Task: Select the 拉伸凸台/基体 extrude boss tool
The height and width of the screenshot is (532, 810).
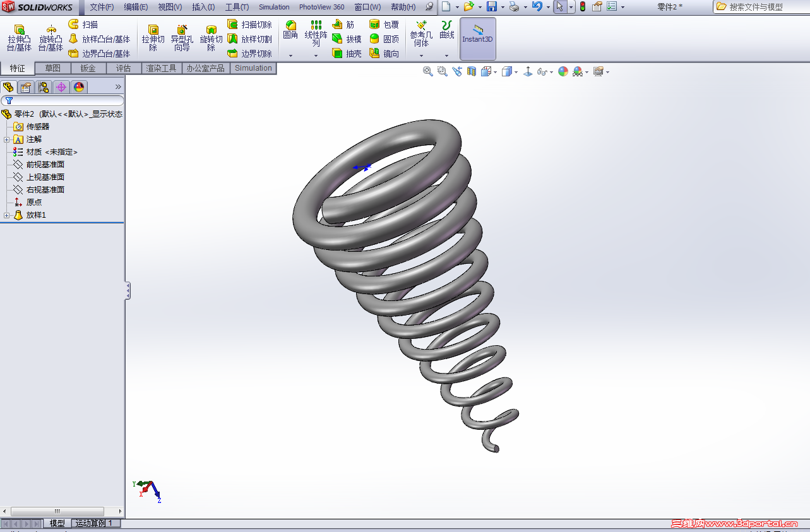Action: click(20, 38)
